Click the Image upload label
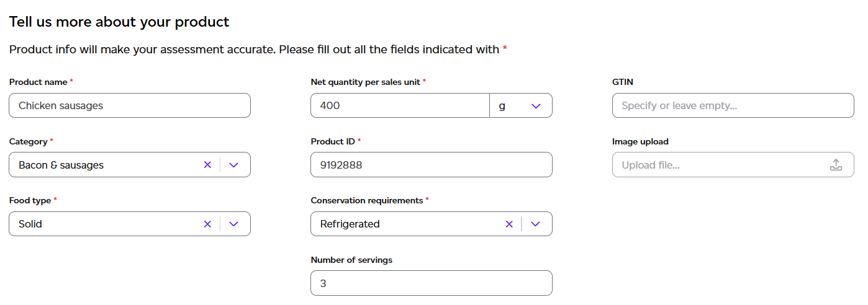Screen dimensions: 868x305 pos(640,141)
